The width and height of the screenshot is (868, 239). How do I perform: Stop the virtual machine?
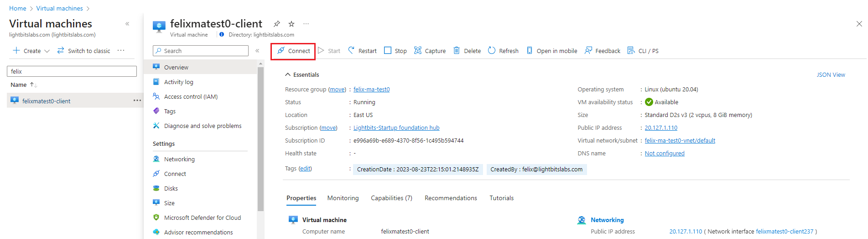pyautogui.click(x=395, y=51)
